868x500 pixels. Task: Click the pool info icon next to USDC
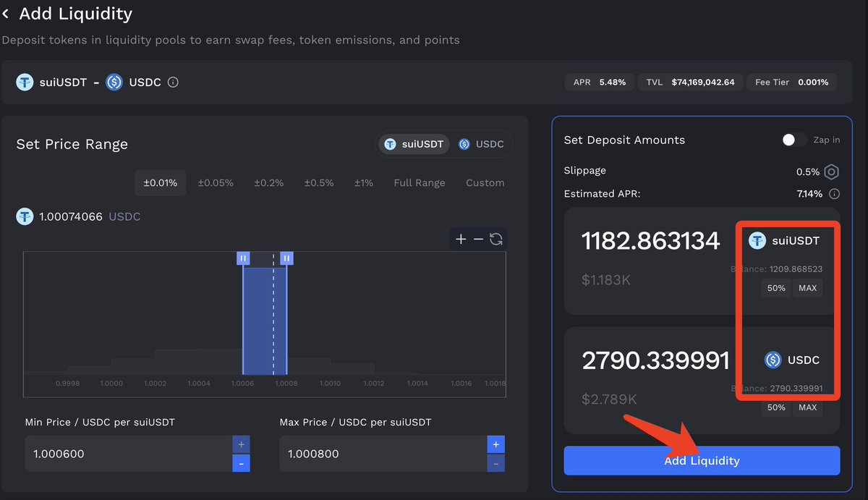pyautogui.click(x=173, y=82)
